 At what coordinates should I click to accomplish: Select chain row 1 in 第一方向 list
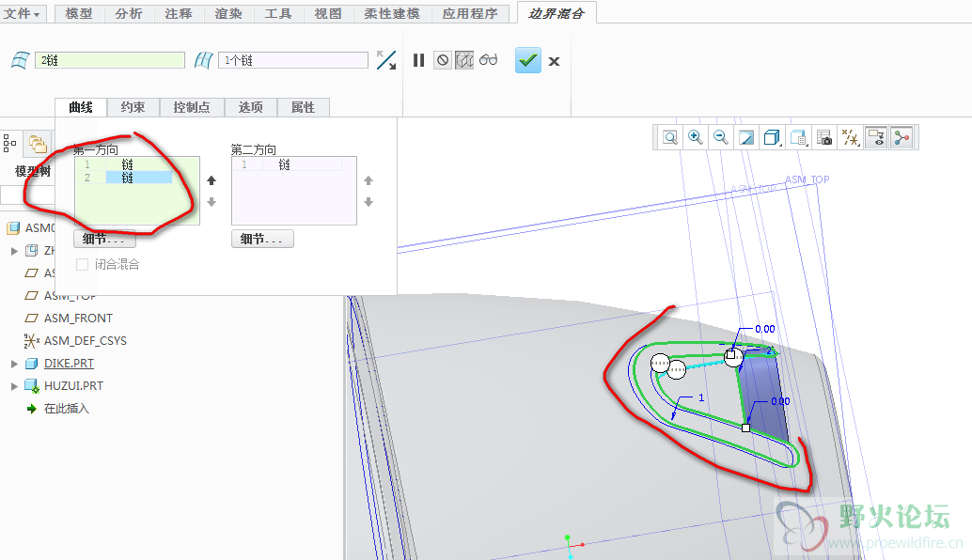pos(124,164)
